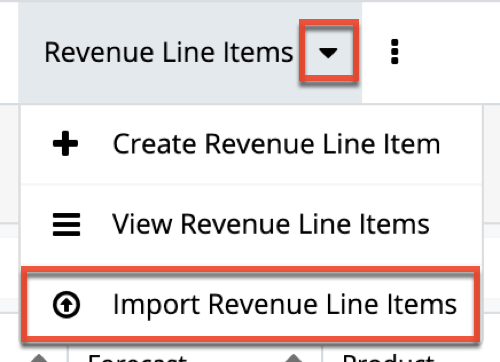Click the circled up-arrow import icon
500x362 pixels.
66,305
